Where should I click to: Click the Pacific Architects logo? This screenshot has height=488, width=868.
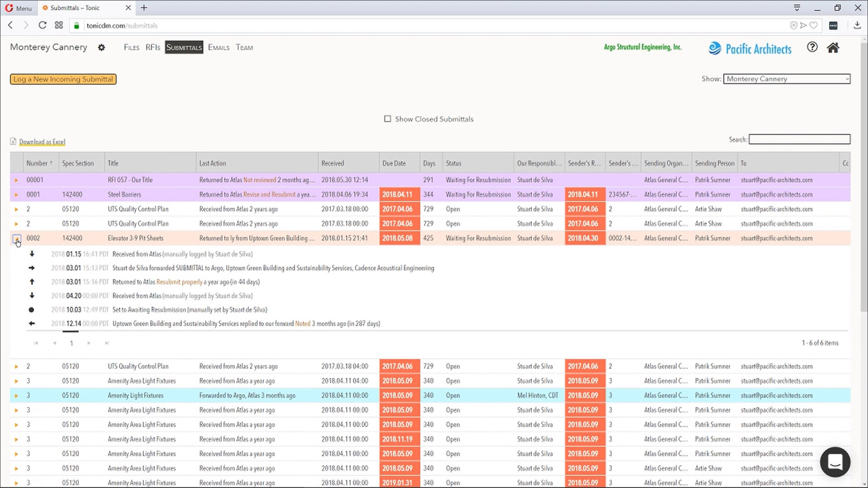click(x=750, y=48)
